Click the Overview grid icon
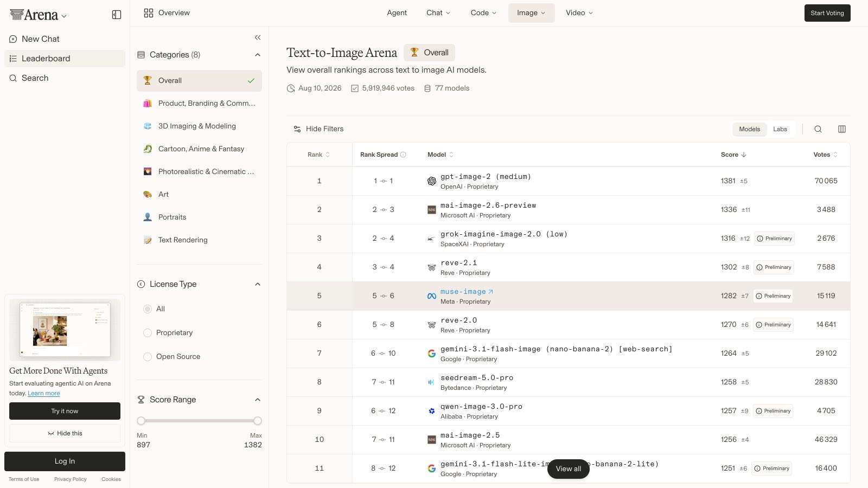The width and height of the screenshot is (868, 488). (x=149, y=13)
